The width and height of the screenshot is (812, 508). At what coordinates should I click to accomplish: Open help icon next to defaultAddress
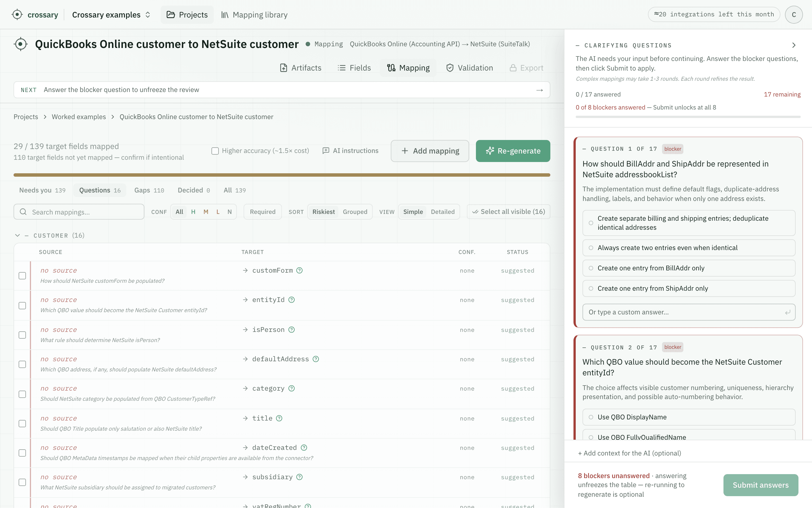(x=316, y=359)
